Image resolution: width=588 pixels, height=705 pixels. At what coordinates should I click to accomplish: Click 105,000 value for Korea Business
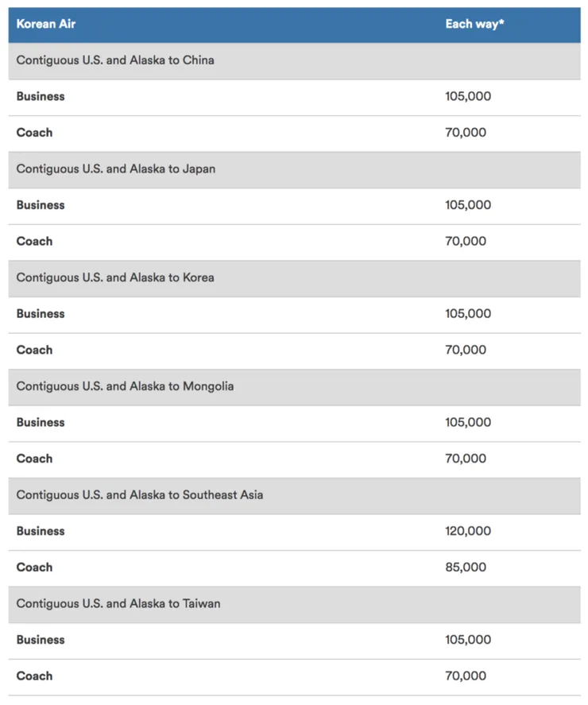(x=468, y=314)
